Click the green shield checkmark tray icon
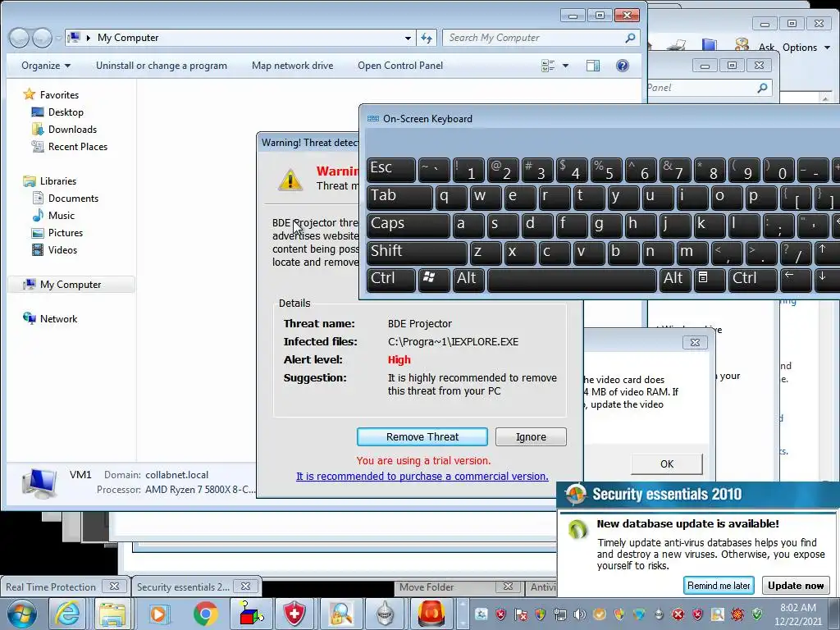Viewport: 840px width, 630px height. [757, 614]
